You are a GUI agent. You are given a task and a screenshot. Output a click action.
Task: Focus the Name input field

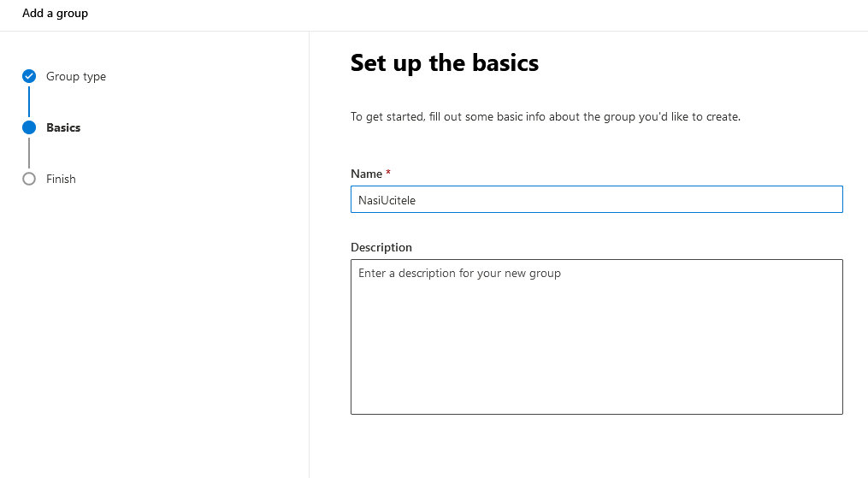point(597,199)
